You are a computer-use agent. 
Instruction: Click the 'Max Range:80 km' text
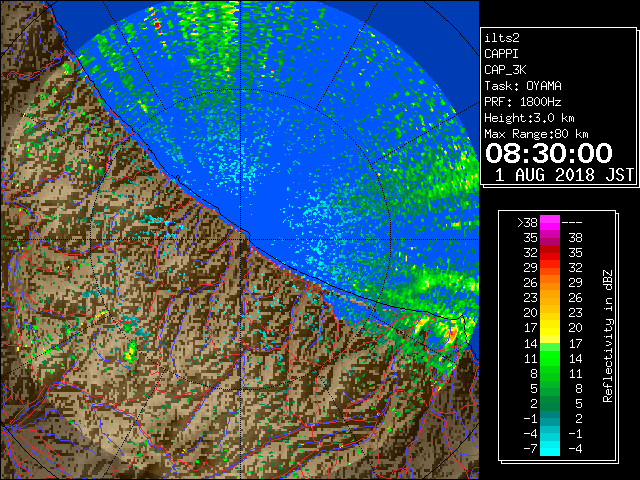click(536, 134)
